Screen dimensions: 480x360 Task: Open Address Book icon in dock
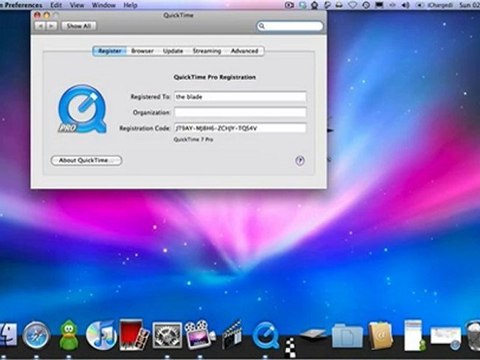(380, 336)
